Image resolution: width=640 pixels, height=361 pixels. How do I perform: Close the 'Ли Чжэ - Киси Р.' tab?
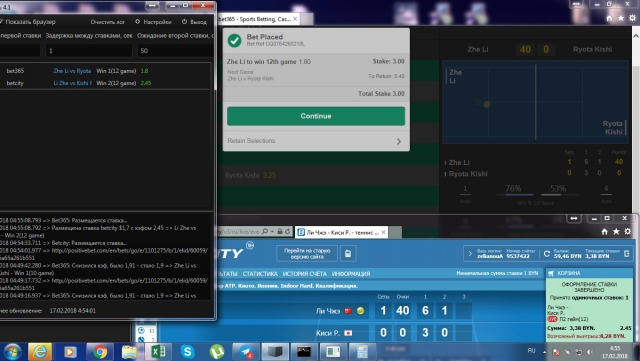coord(383,232)
